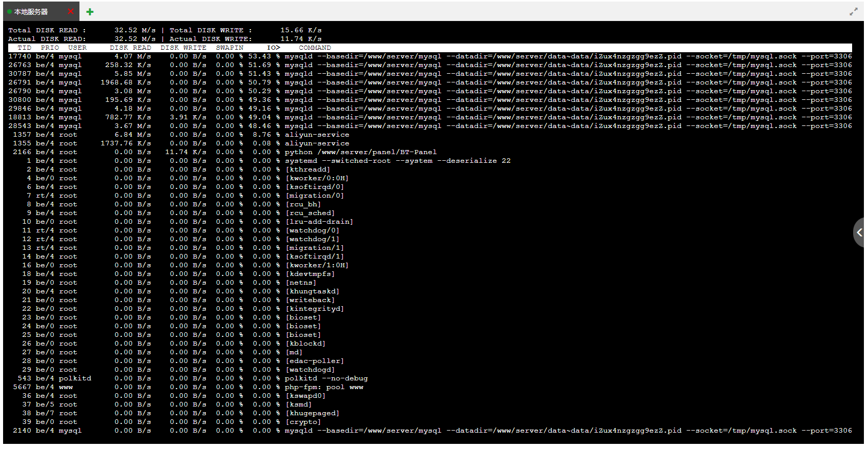The image size is (868, 449).
Task: Click the [kworker/1:0H] process entry
Action: (317, 265)
